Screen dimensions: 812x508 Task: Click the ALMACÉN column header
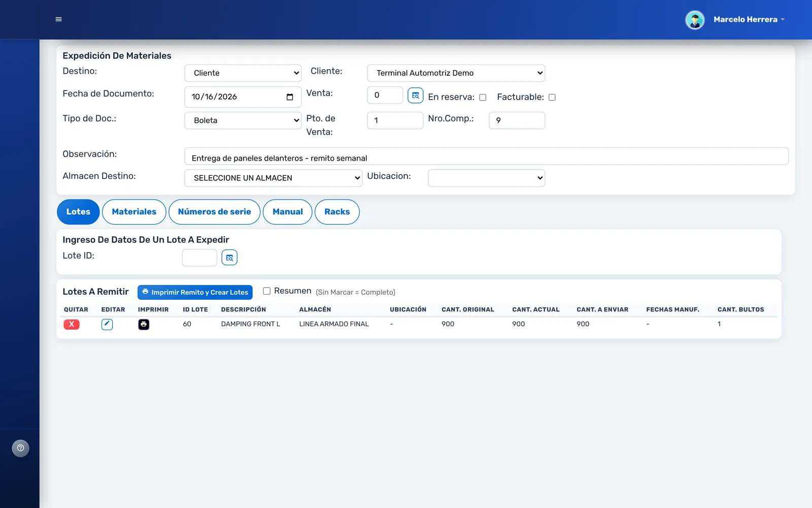coord(315,309)
